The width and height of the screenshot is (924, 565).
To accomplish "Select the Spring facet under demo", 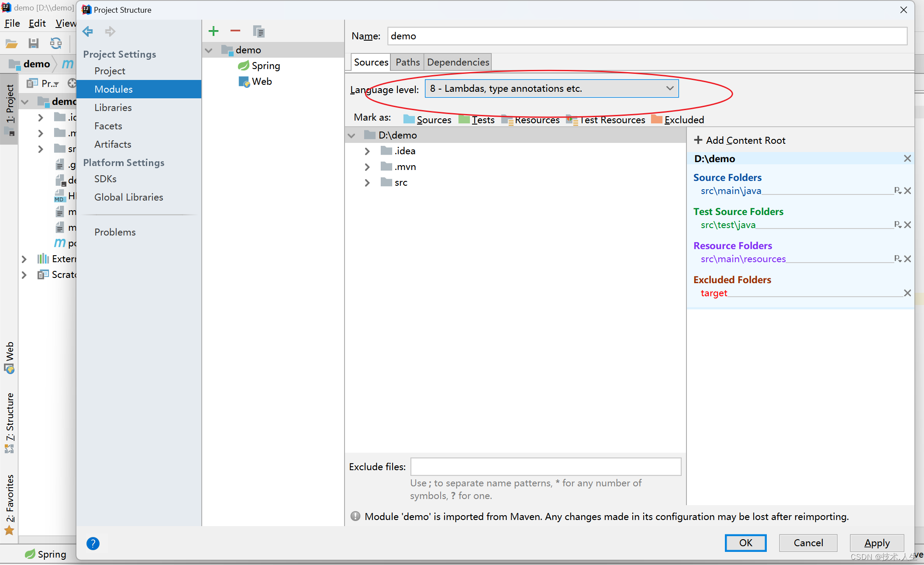I will (259, 66).
